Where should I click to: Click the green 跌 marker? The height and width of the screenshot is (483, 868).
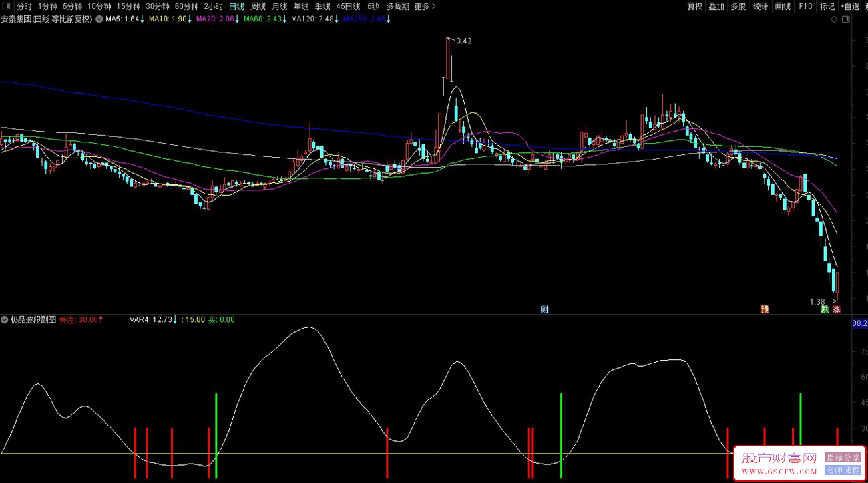(825, 309)
